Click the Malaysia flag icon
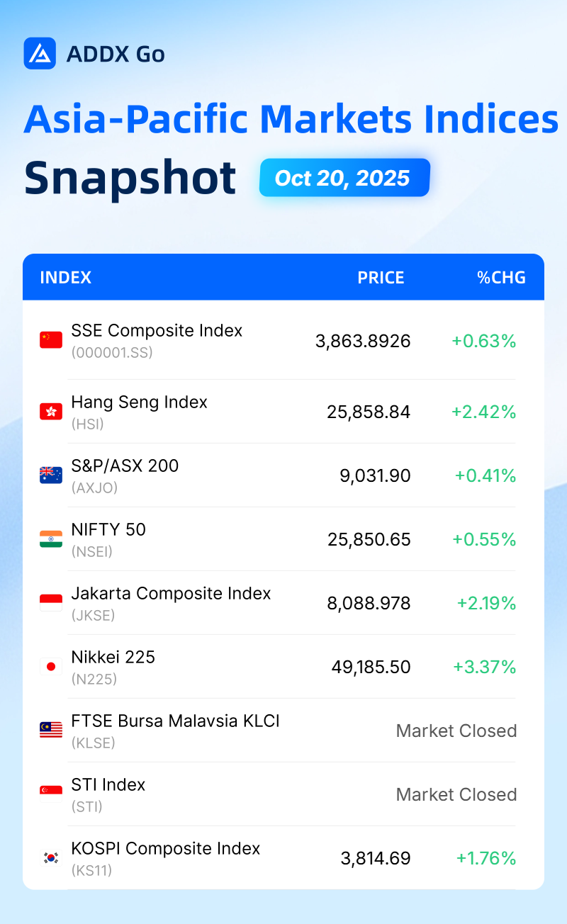The width and height of the screenshot is (567, 924). click(51, 731)
